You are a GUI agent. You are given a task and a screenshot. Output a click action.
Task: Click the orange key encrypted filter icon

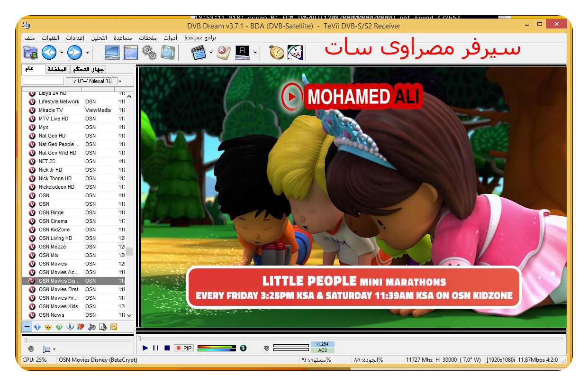click(114, 327)
